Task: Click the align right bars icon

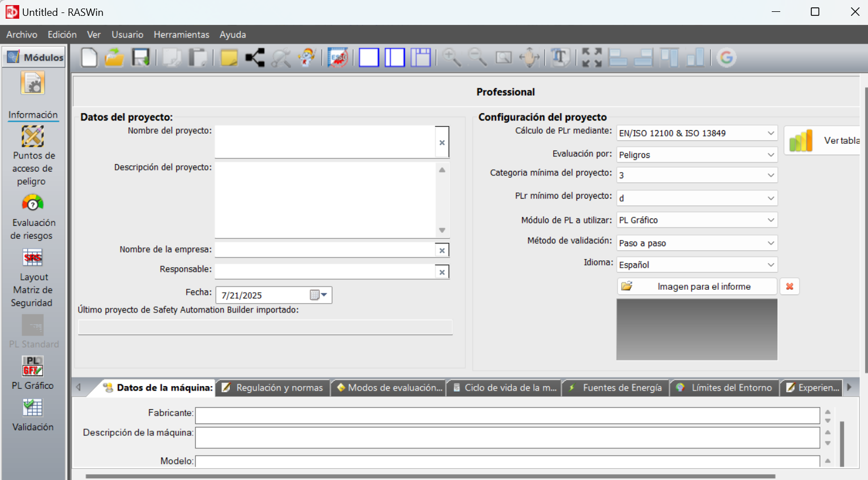Action: pos(644,58)
